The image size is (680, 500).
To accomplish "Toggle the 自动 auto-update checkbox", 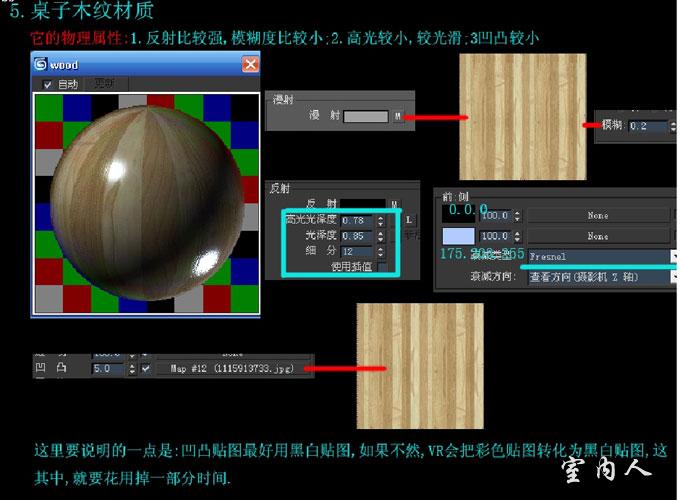I will pos(48,85).
